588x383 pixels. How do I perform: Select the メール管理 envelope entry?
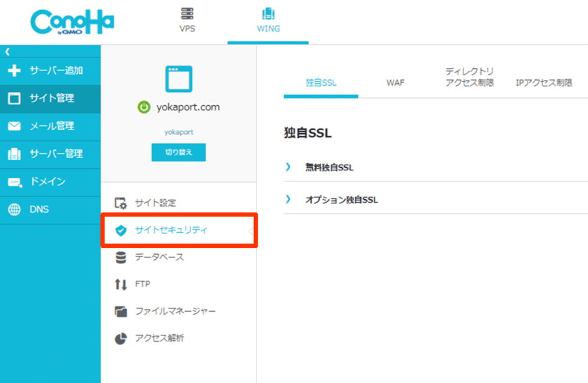(50, 126)
